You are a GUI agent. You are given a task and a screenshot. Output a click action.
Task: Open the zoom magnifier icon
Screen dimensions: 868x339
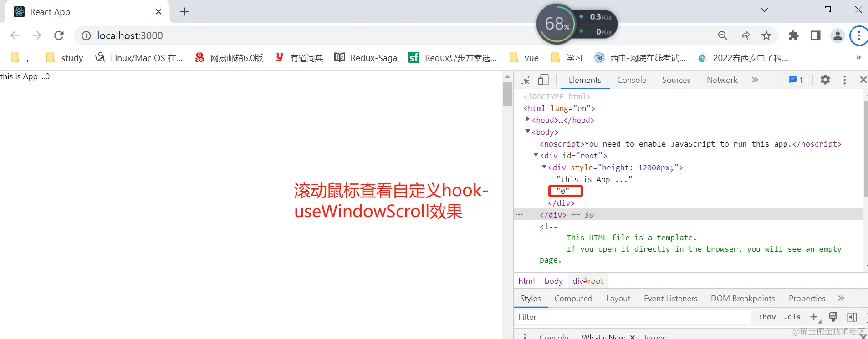pyautogui.click(x=722, y=35)
